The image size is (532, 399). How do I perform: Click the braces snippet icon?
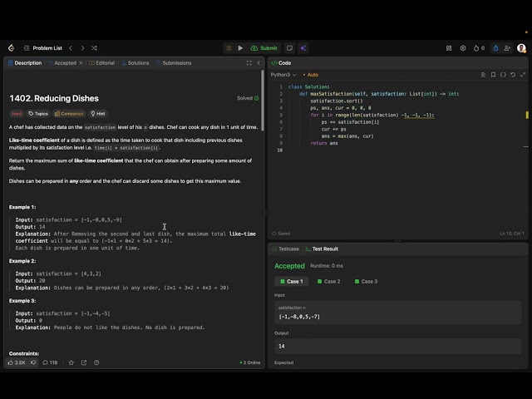click(x=503, y=75)
